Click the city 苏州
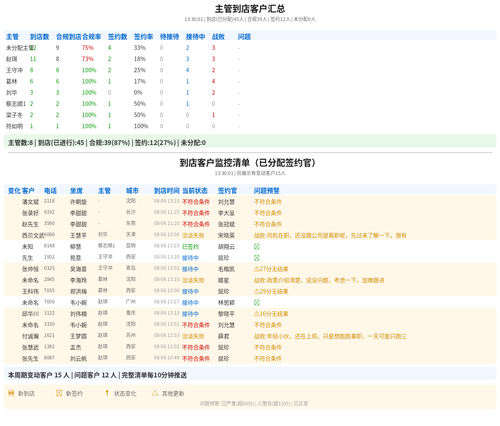The image size is (500, 426). tap(131, 335)
